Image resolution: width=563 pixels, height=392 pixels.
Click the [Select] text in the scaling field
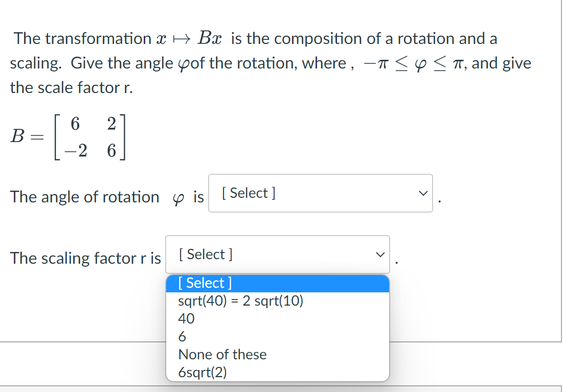coord(205,254)
